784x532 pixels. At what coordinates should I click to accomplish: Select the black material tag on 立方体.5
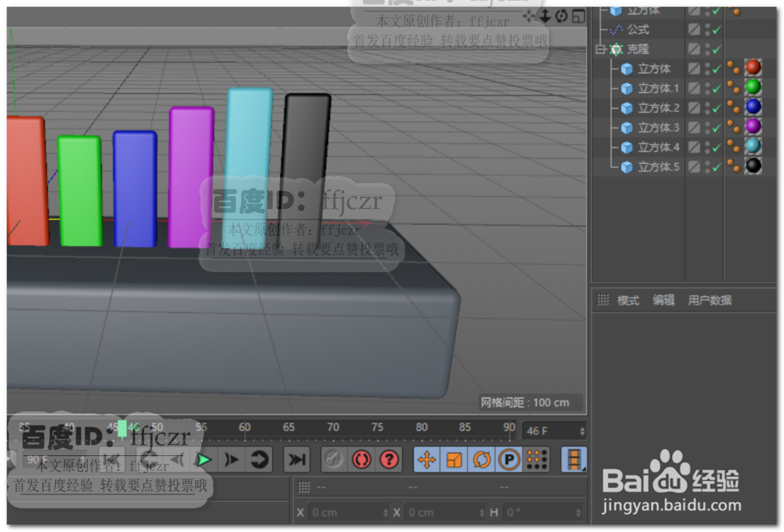tap(753, 165)
